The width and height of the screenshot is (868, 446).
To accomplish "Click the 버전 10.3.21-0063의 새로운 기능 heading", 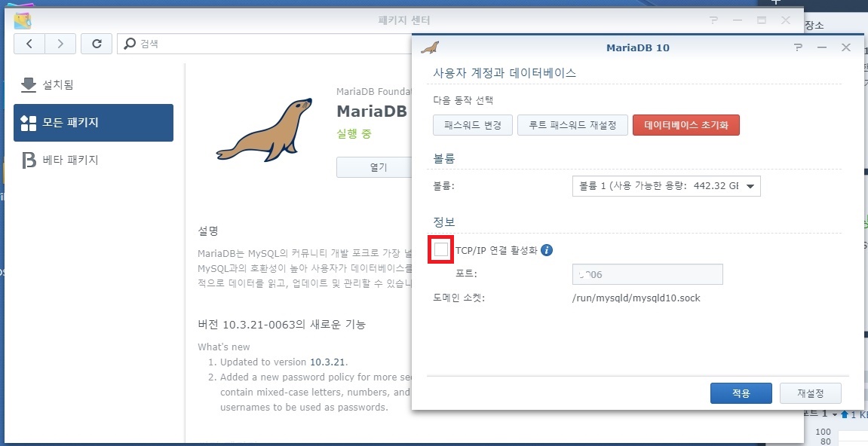I will 281,324.
